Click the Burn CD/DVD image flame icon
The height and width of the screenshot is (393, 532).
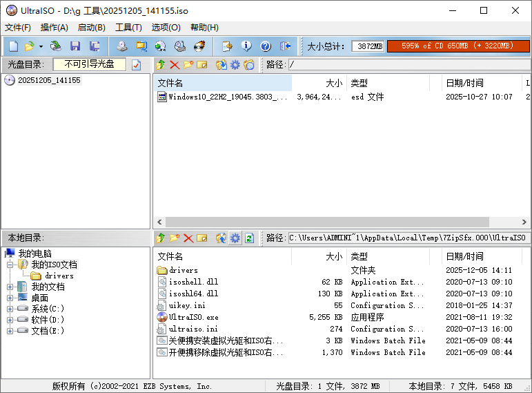coord(199,46)
